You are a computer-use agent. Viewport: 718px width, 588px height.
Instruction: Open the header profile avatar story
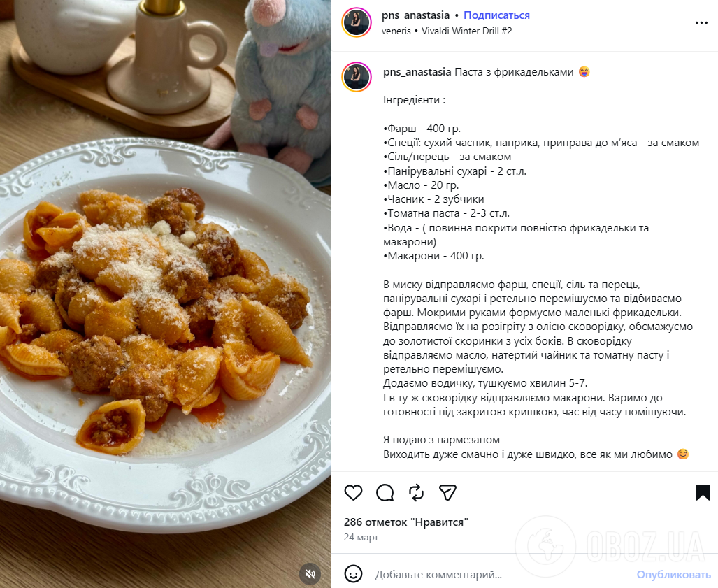point(357,22)
